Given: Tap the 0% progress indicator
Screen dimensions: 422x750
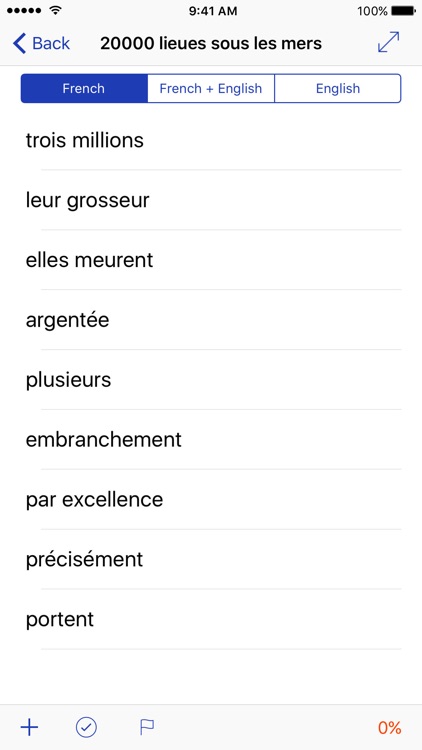Looking at the screenshot, I should pos(389,728).
